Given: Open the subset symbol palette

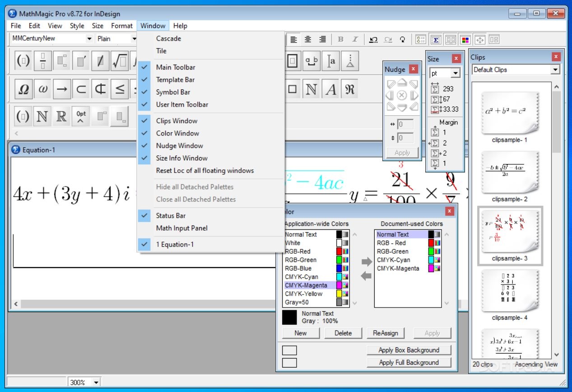Looking at the screenshot, I should [81, 89].
